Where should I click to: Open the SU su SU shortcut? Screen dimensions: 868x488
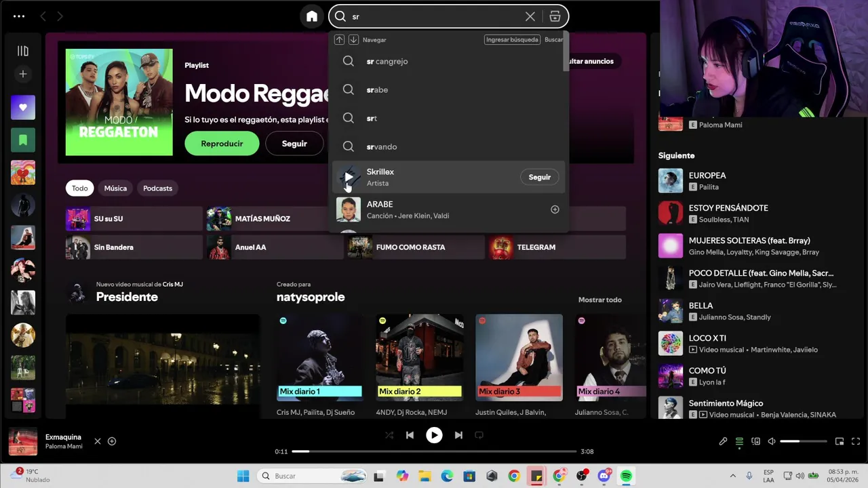tap(134, 219)
